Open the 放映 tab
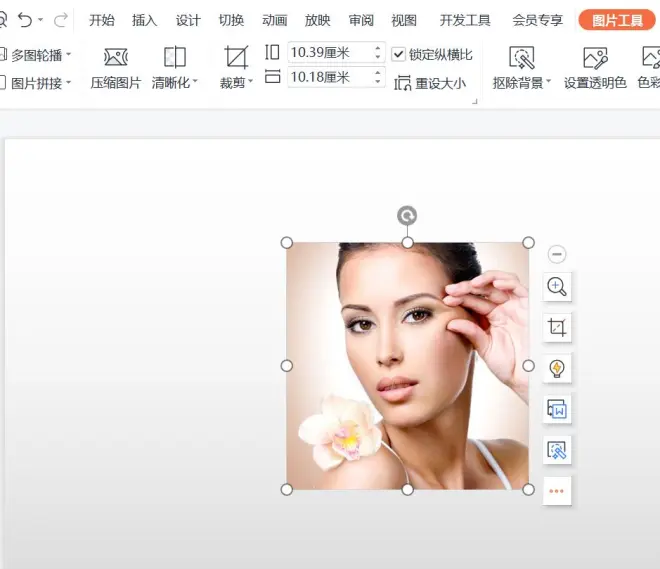This screenshot has height=569, width=660. tap(318, 20)
